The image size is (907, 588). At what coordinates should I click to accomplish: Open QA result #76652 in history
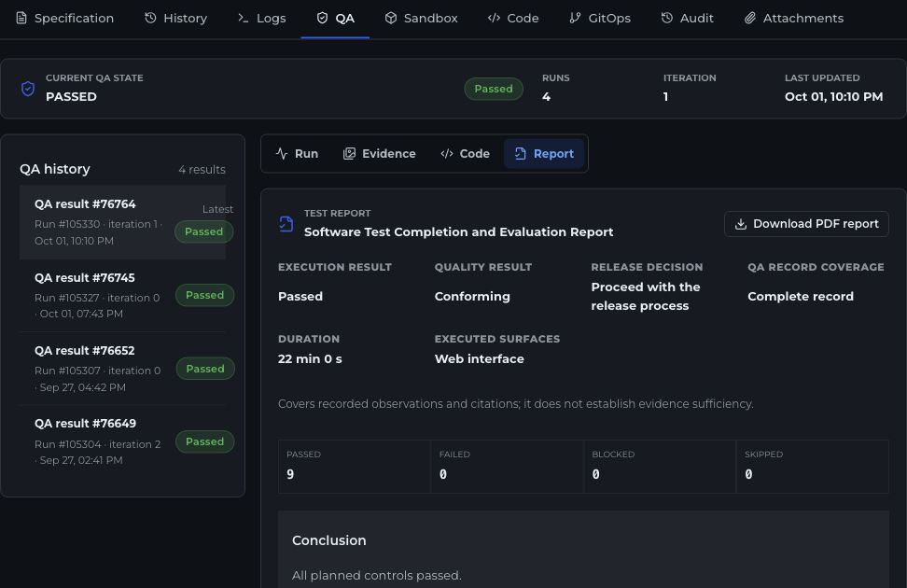122,369
